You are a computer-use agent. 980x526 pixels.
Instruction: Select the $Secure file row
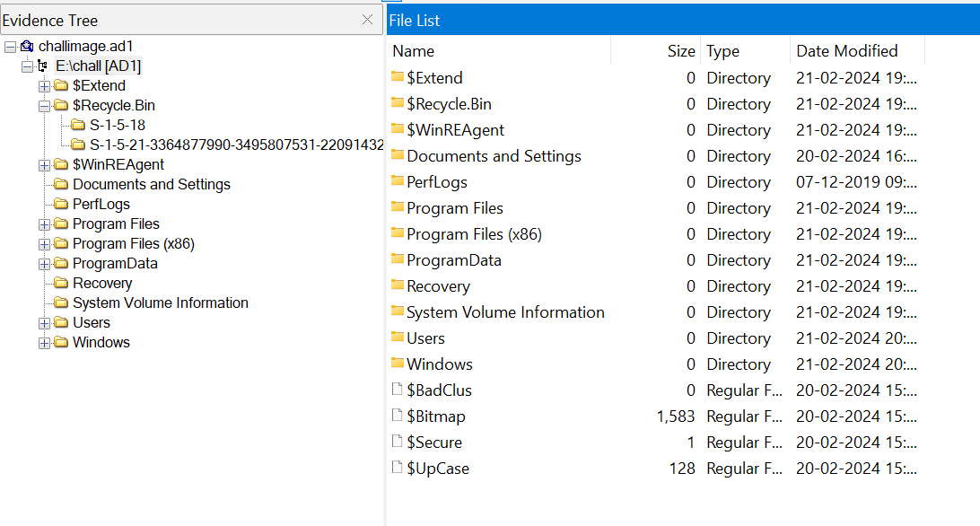click(x=434, y=442)
